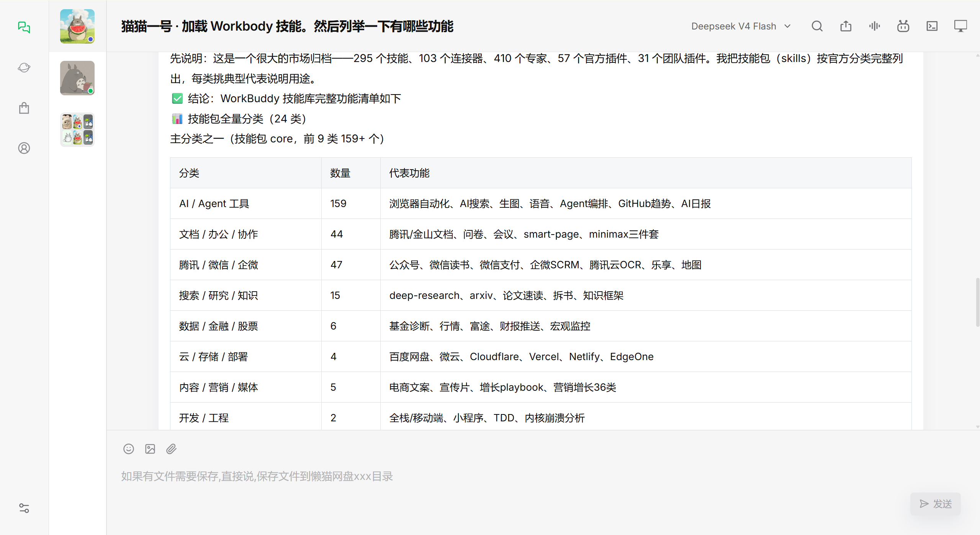This screenshot has width=980, height=535.
Task: Click the 数量 column header
Action: pyautogui.click(x=351, y=173)
